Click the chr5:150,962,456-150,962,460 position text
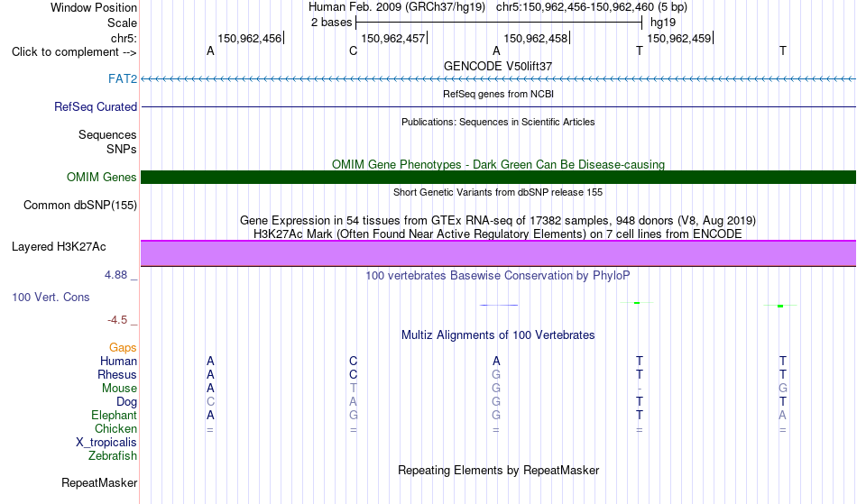Viewport: 857px width, 504px height. pyautogui.click(x=576, y=7)
